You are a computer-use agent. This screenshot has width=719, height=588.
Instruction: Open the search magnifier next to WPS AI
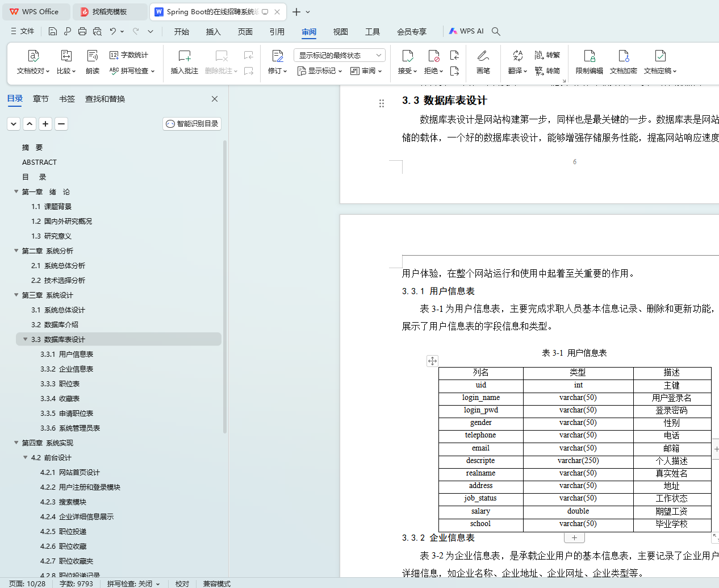(x=496, y=31)
